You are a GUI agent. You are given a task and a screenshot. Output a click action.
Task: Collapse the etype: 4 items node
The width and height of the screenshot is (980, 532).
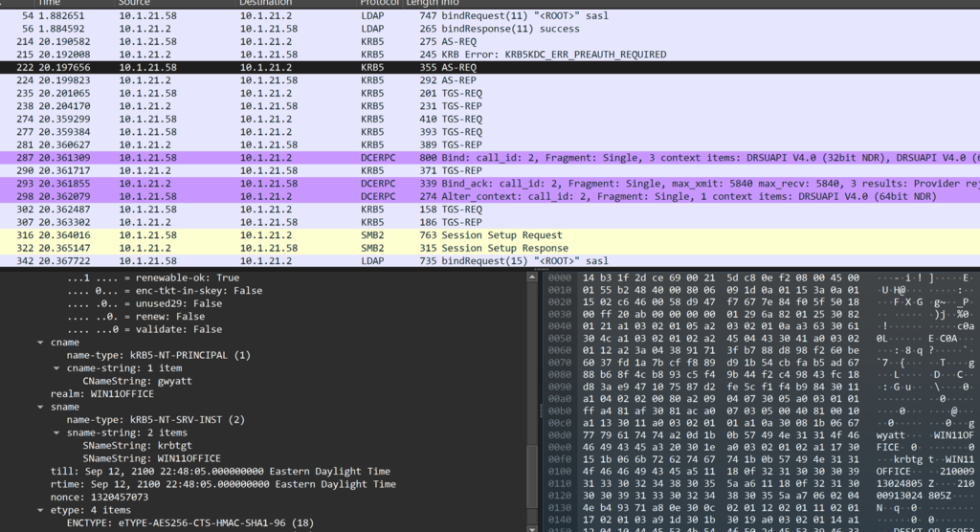(x=39, y=511)
